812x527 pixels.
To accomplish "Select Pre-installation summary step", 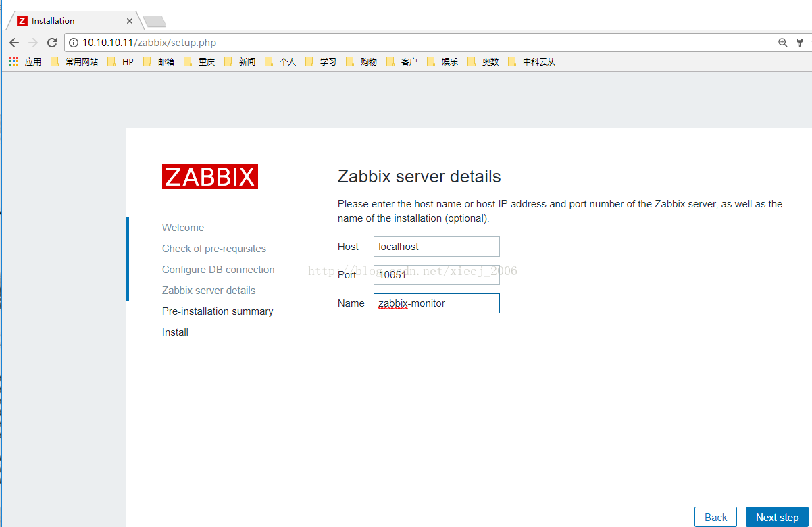I will tap(218, 311).
